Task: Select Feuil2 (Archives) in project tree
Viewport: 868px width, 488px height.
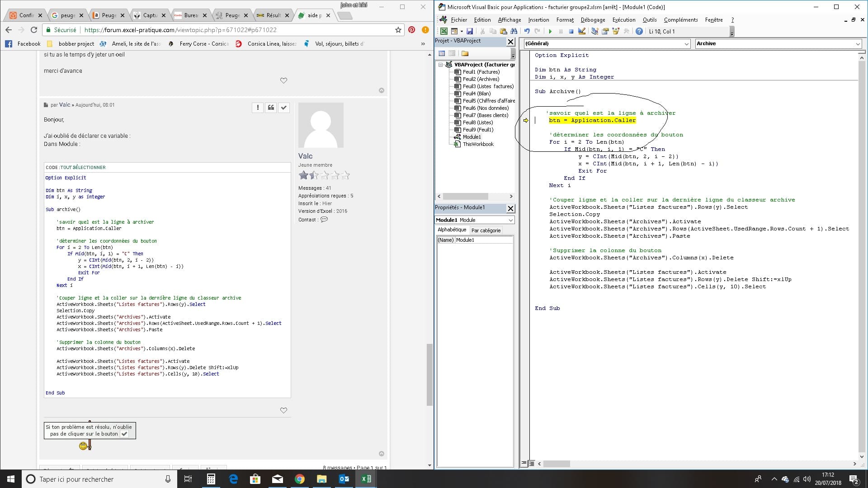Action: pyautogui.click(x=481, y=79)
